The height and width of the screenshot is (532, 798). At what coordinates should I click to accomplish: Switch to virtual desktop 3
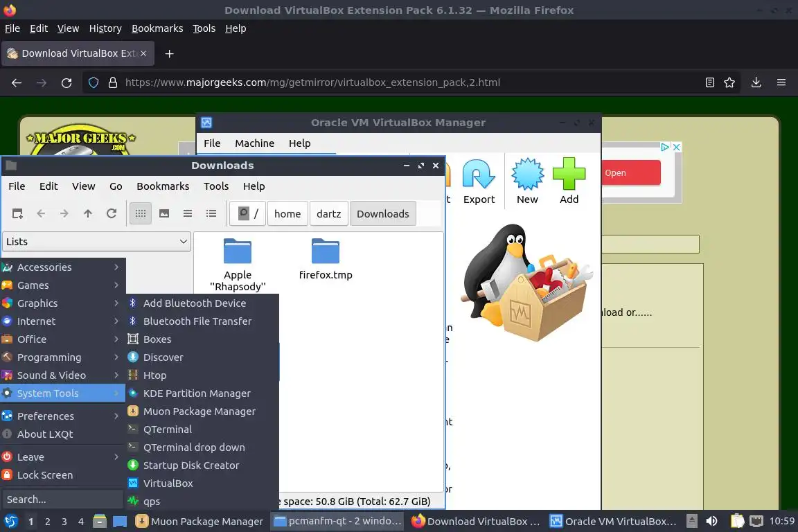click(64, 522)
